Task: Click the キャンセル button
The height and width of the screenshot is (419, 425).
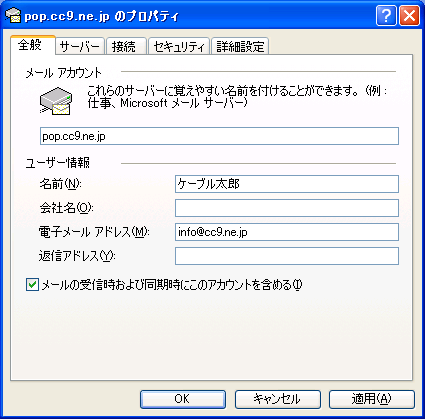Action: pos(277,399)
